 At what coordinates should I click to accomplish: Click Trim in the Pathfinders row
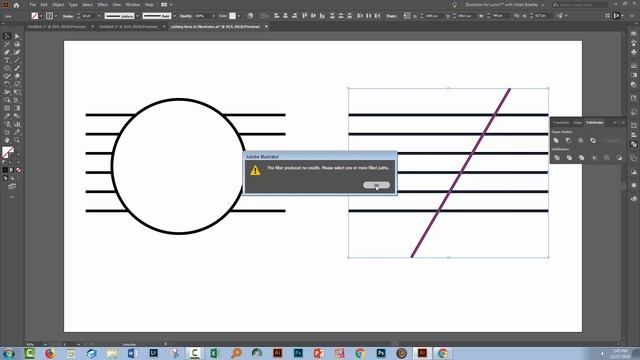pyautogui.click(x=569, y=158)
